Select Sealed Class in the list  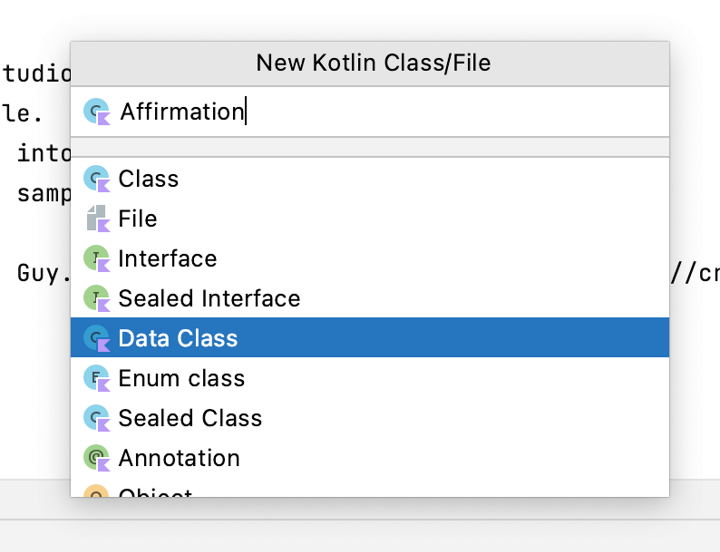tap(190, 419)
